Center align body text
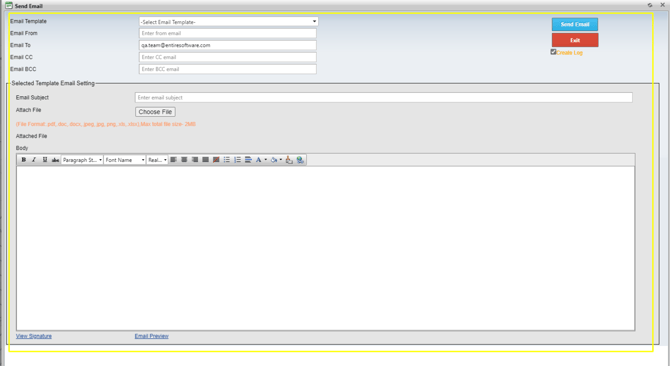The width and height of the screenshot is (670, 366). (184, 160)
